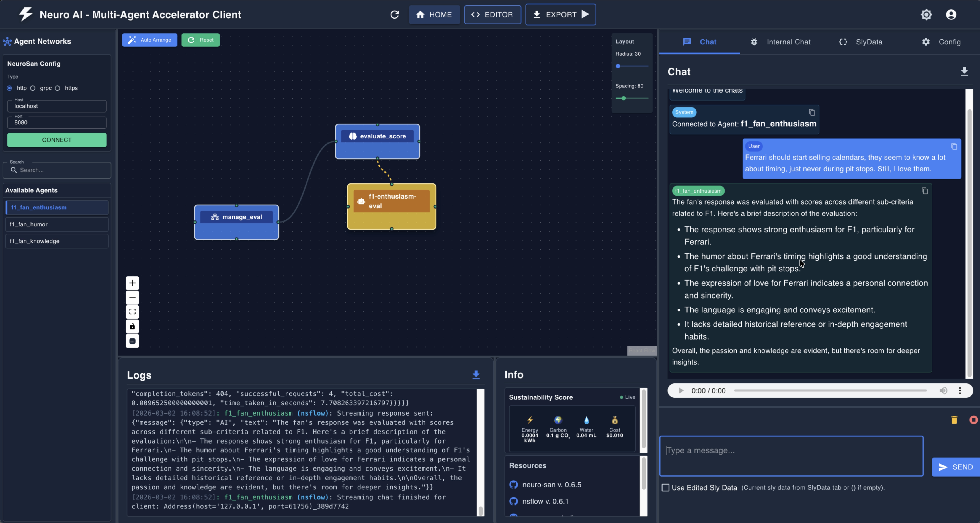
Task: Click the trash icon to clear chat
Action: pos(954,420)
